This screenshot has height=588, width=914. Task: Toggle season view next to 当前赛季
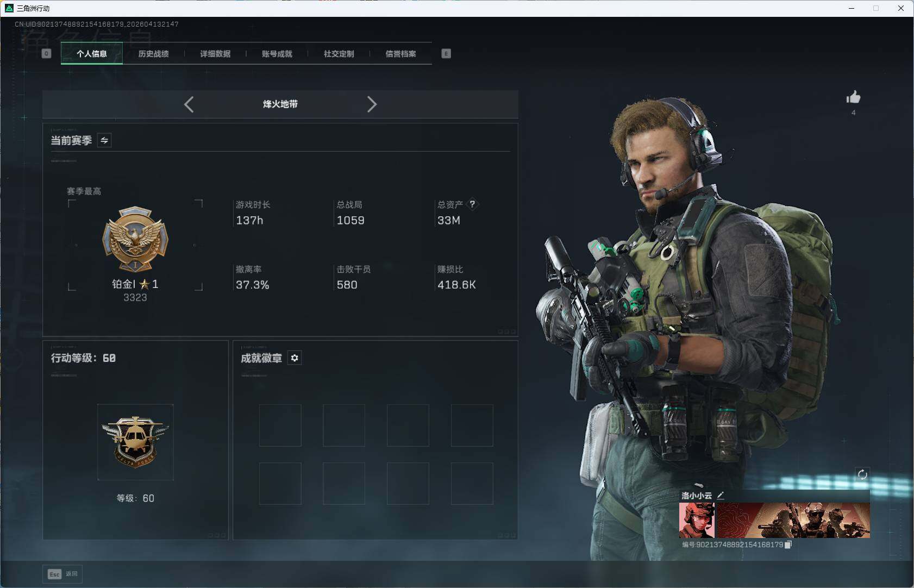point(104,140)
